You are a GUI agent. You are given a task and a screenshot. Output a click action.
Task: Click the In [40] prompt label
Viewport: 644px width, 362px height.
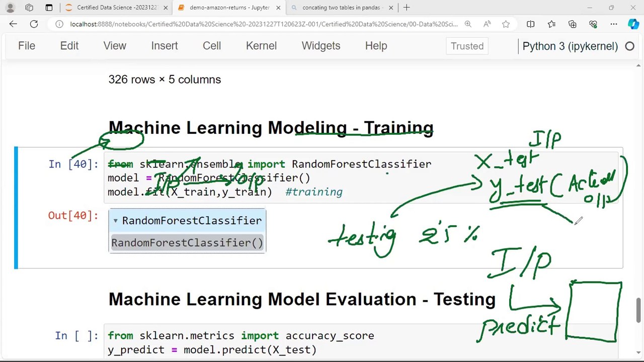click(73, 164)
